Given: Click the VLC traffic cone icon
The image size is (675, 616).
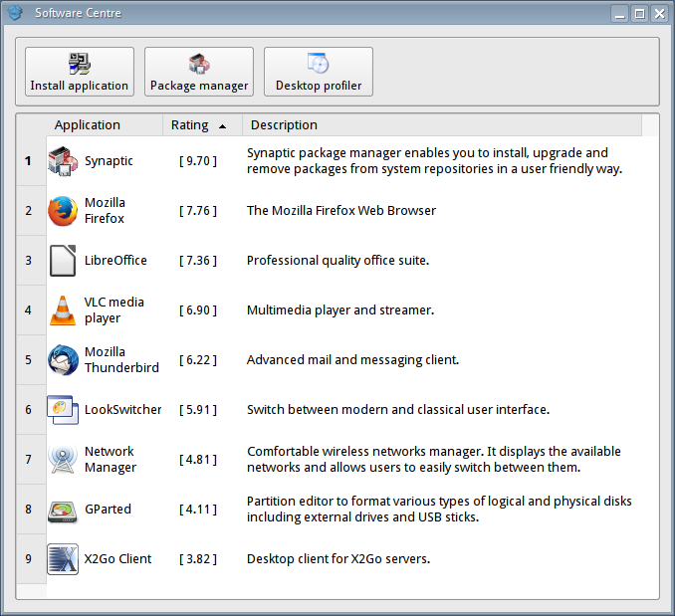Looking at the screenshot, I should click(63, 310).
